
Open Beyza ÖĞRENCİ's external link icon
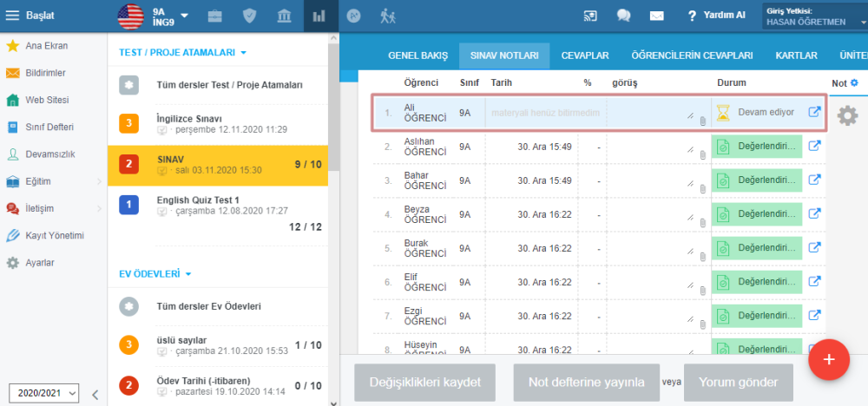pyautogui.click(x=814, y=213)
